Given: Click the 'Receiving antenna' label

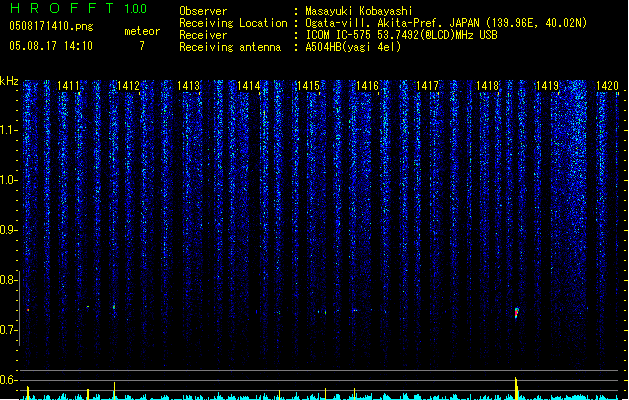Looking at the screenshot, I should tap(230, 47).
